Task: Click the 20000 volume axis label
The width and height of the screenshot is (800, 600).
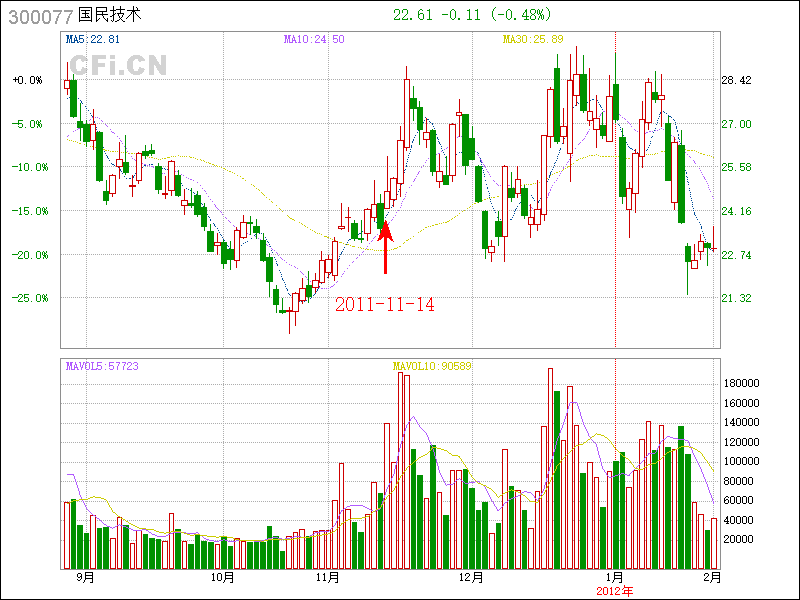Action: tap(739, 540)
